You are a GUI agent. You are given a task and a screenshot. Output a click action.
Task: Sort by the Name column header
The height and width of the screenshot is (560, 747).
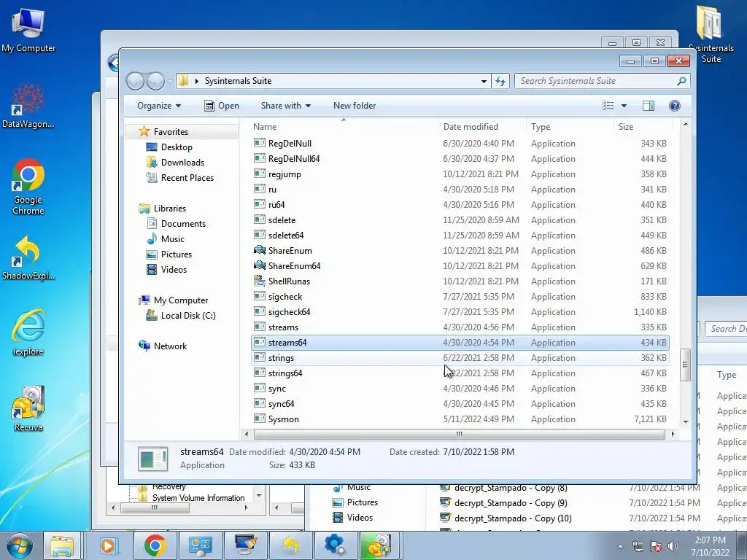click(x=344, y=127)
